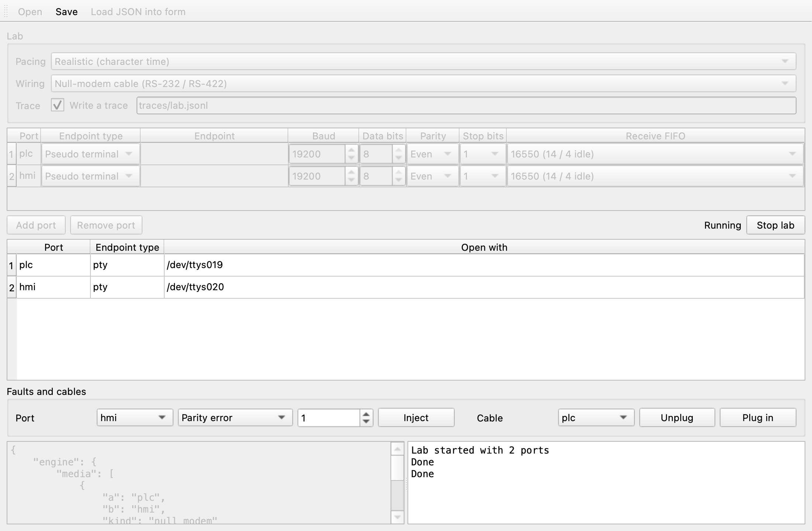Click row header 2 in running ports table
The width and height of the screenshot is (812, 531).
tap(11, 288)
